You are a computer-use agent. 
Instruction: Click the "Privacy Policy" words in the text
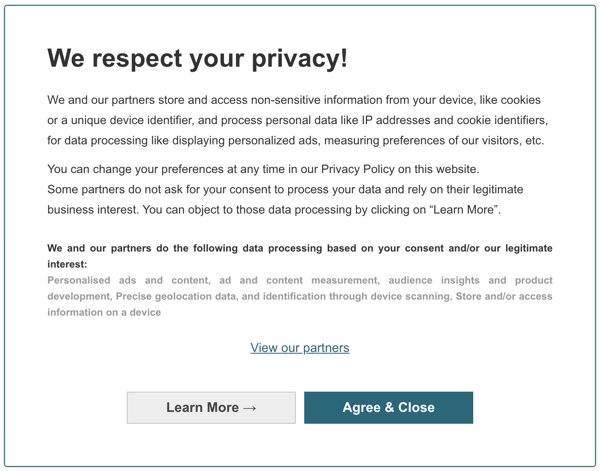coord(358,169)
